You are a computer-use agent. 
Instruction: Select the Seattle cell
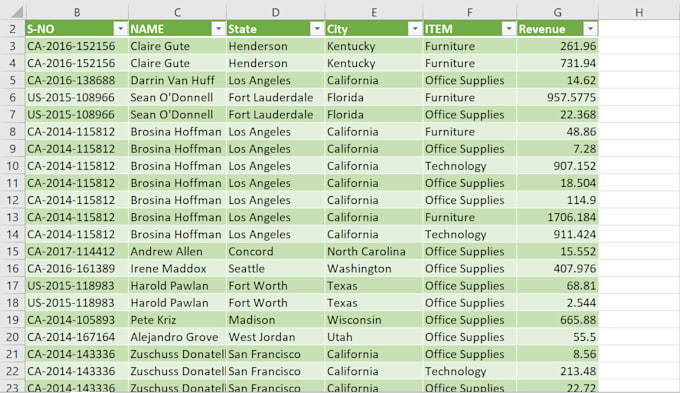[x=275, y=269]
